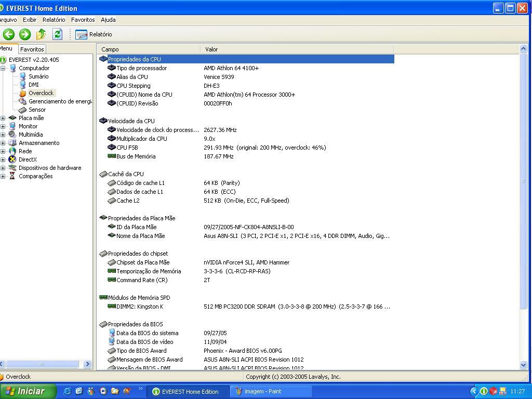Expand the Comparações tree node
This screenshot has height=399, width=532.
[x=3, y=176]
